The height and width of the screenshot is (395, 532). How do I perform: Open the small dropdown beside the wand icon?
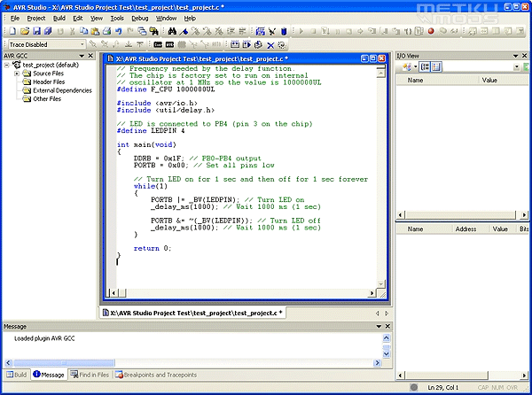point(415,66)
